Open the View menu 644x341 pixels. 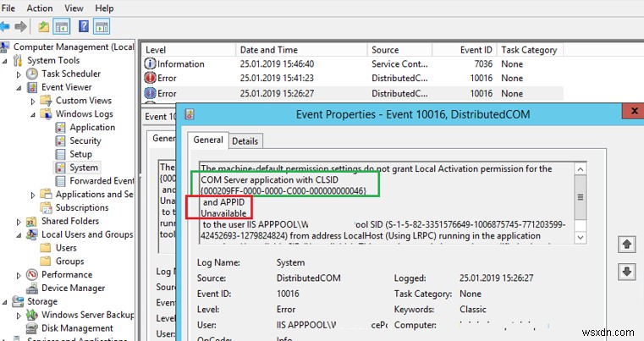pos(74,8)
